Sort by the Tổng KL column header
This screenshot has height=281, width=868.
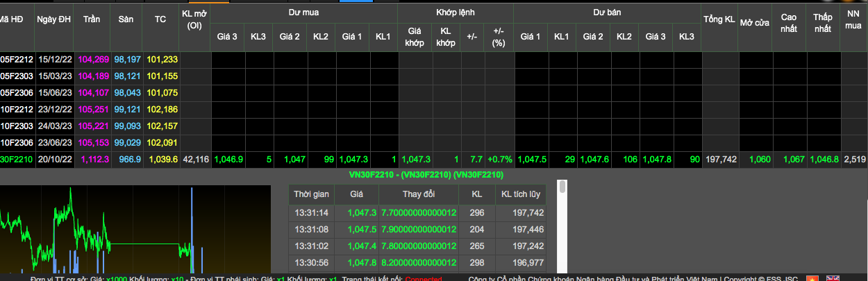coord(719,19)
